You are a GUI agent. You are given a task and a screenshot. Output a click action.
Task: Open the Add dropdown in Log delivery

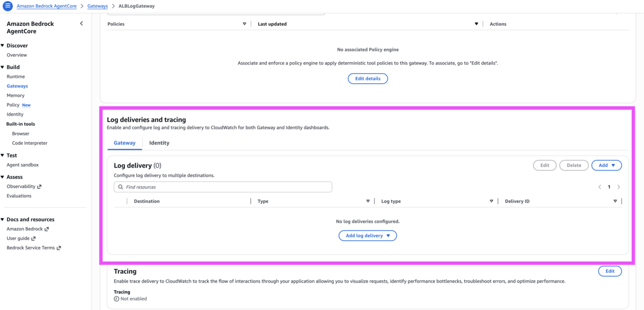tap(606, 165)
